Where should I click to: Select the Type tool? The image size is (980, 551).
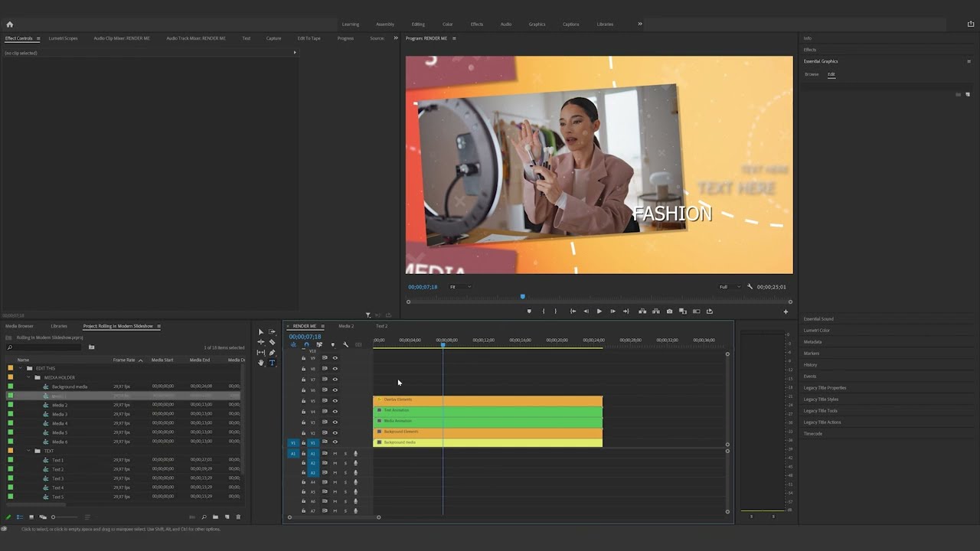pos(272,363)
